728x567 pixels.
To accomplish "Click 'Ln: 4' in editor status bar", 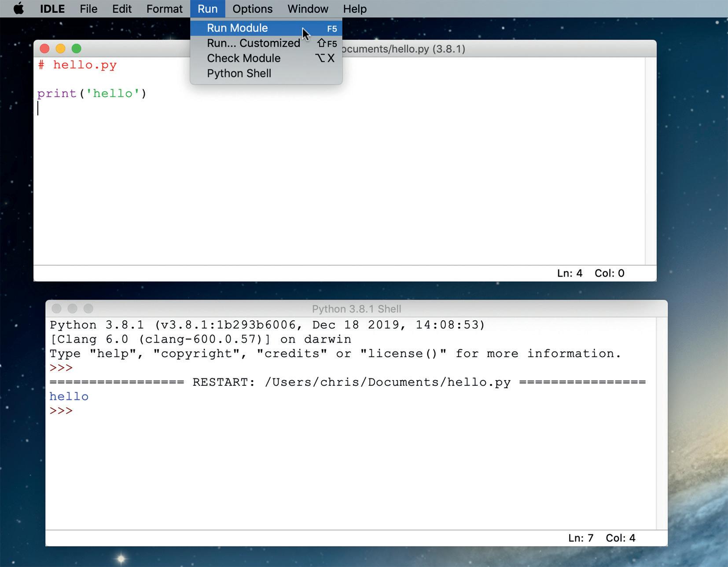I will coord(570,273).
